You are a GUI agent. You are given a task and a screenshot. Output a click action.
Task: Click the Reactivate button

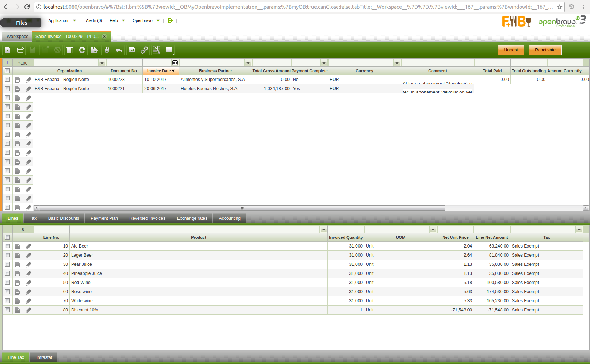click(x=545, y=50)
